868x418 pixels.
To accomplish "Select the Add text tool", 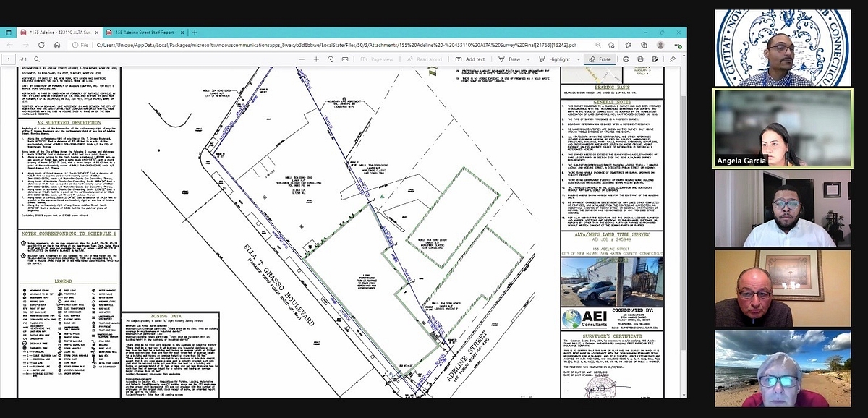I will click(471, 59).
